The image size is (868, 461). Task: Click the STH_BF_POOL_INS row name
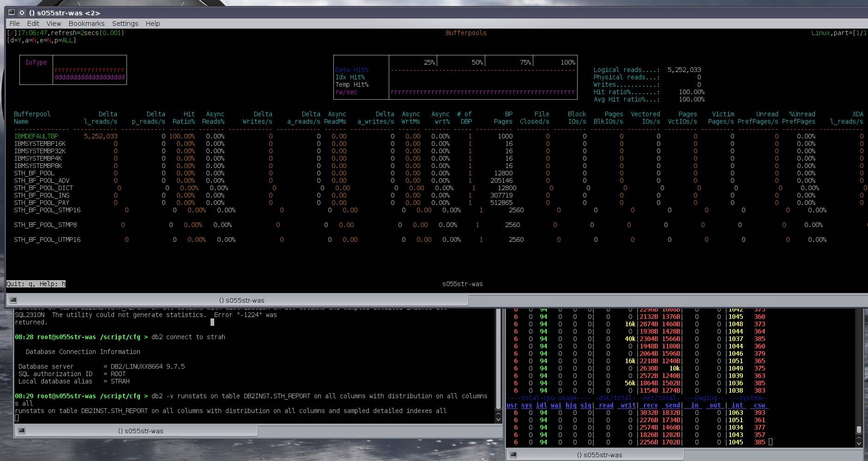tap(42, 195)
